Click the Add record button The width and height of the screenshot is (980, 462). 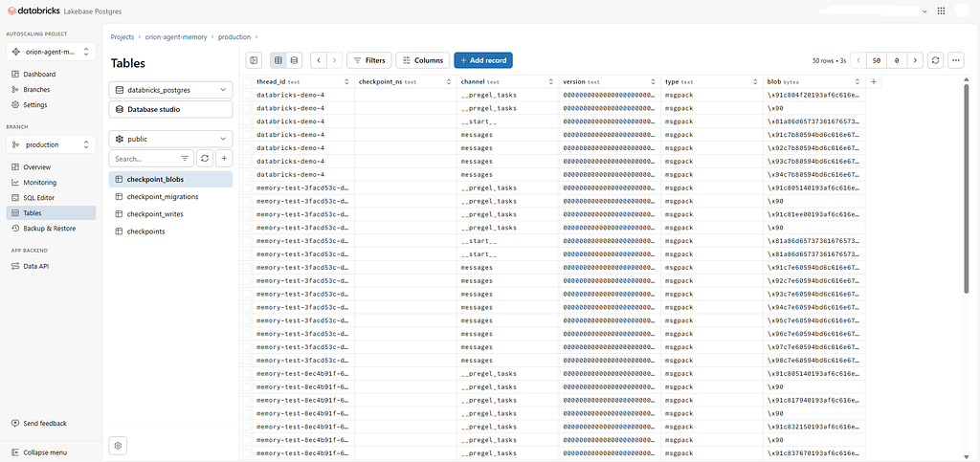[x=483, y=60]
